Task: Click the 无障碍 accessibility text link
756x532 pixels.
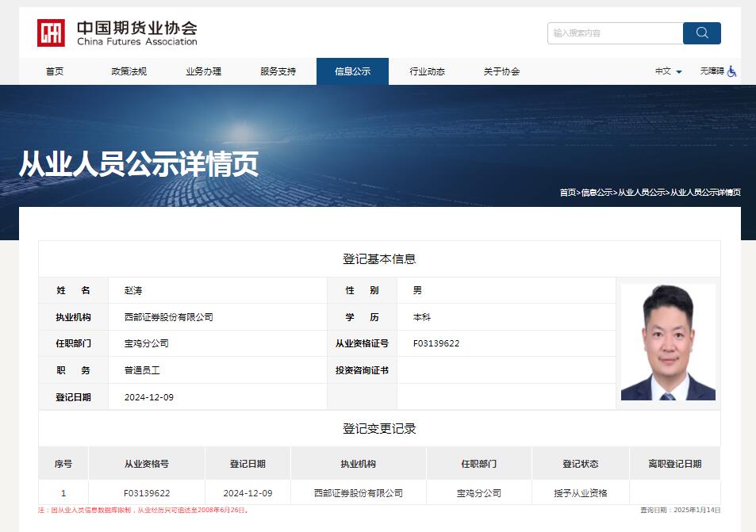Action: pyautogui.click(x=712, y=71)
